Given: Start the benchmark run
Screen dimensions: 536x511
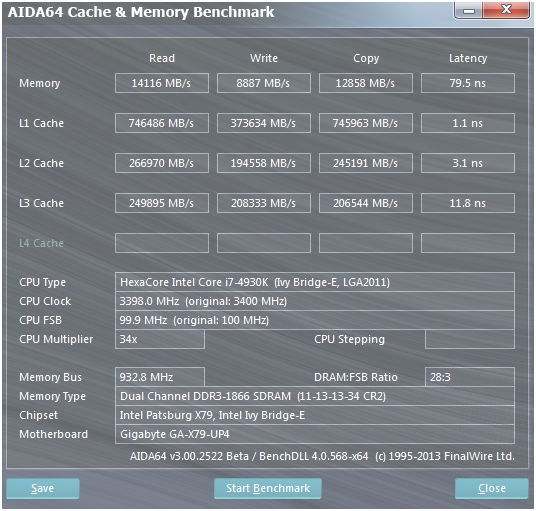Looking at the screenshot, I should pyautogui.click(x=268, y=488).
